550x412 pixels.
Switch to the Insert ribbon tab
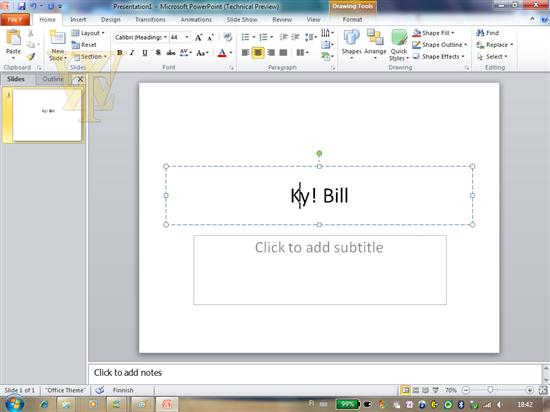[78, 20]
